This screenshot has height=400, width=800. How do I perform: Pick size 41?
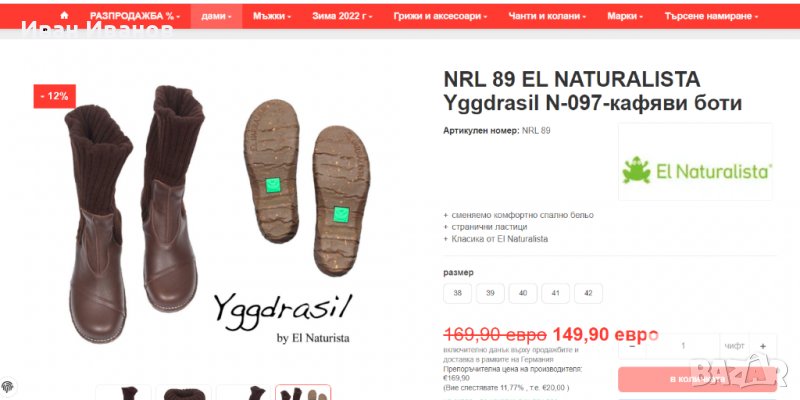(556, 293)
